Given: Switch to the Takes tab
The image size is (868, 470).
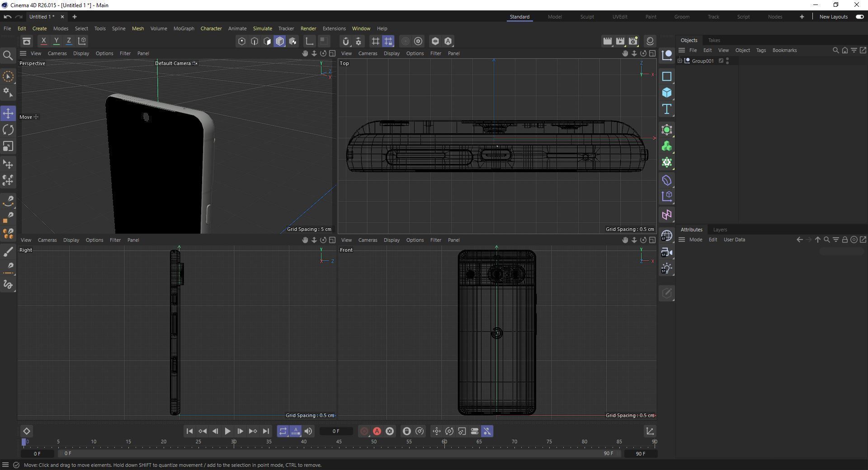Looking at the screenshot, I should pyautogui.click(x=714, y=40).
